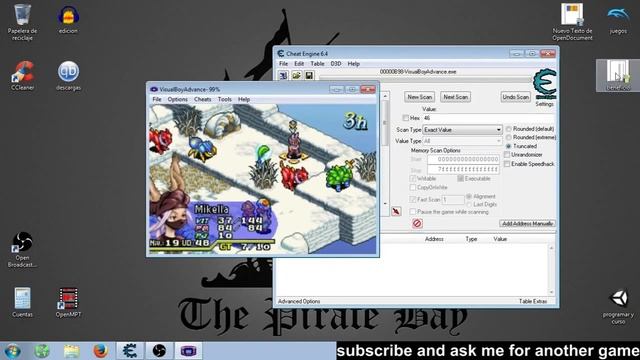Click the memory scan Start address field
The image size is (640, 360).
(x=463, y=159)
